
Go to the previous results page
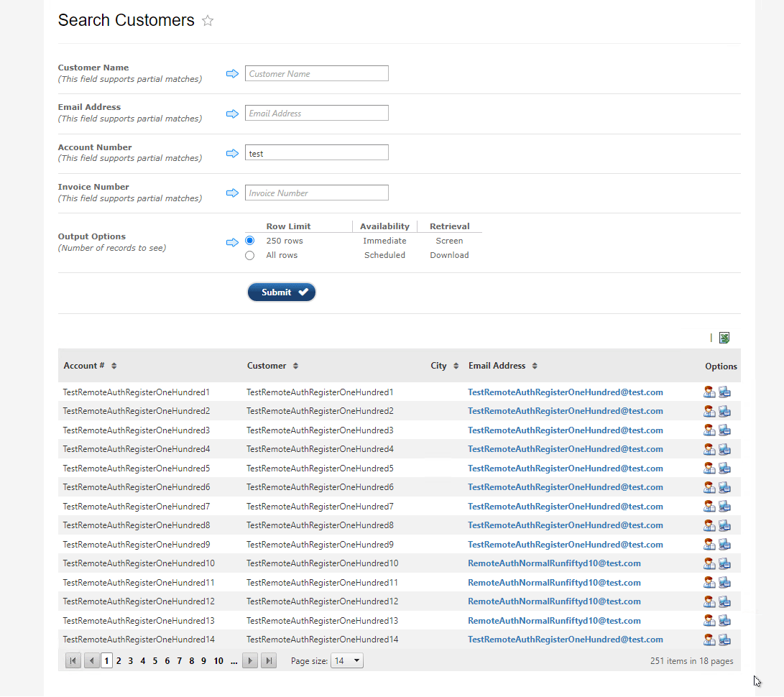[x=91, y=660]
